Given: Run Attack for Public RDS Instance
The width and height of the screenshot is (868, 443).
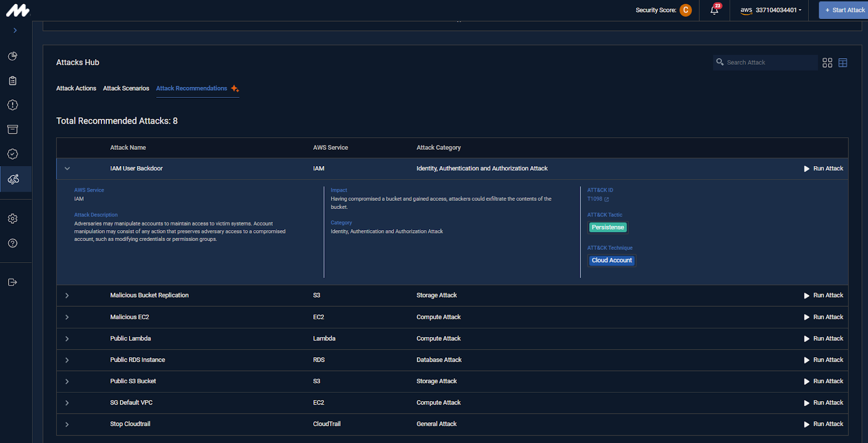Looking at the screenshot, I should click(824, 360).
